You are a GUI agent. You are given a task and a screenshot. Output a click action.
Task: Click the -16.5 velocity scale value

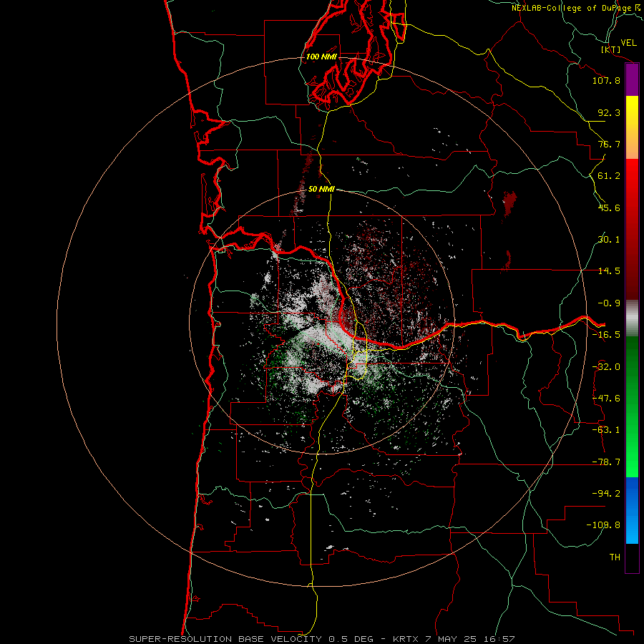[606, 335]
